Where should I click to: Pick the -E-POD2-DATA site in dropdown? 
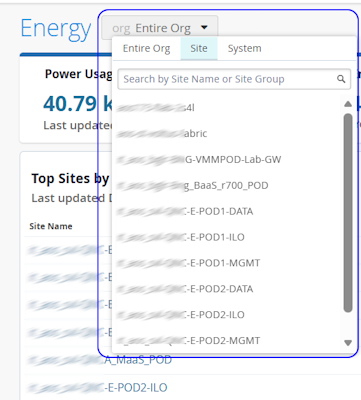[185, 289]
